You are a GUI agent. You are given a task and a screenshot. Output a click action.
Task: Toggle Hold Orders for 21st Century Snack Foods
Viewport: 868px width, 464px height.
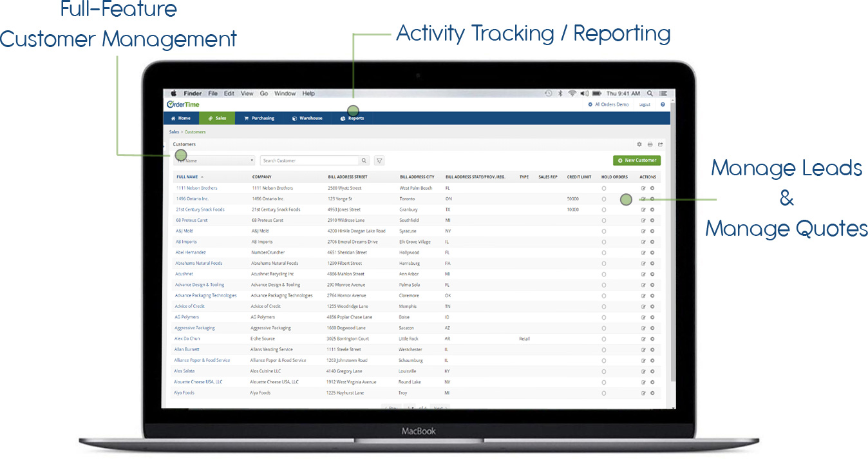[x=603, y=209]
